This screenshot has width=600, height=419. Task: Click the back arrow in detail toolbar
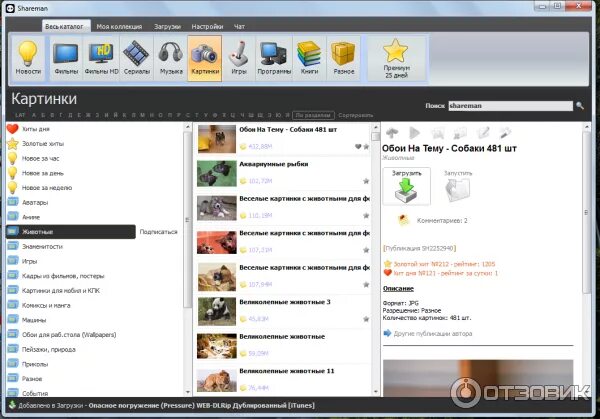pos(392,133)
